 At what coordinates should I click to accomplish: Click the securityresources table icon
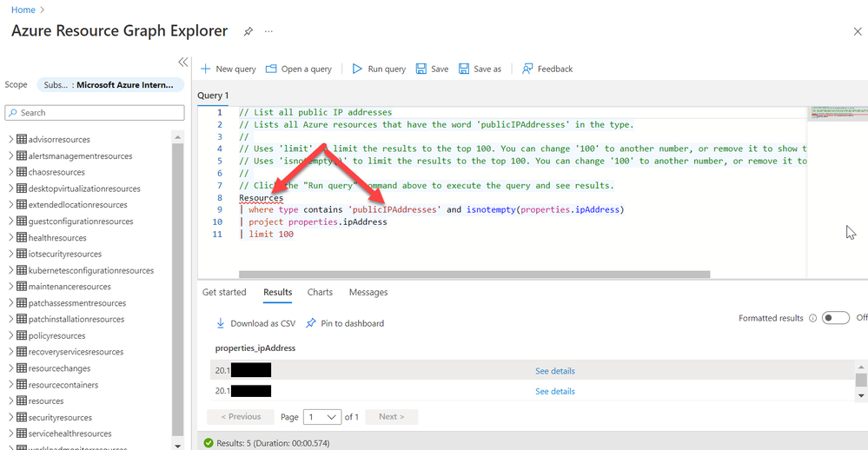click(x=22, y=417)
